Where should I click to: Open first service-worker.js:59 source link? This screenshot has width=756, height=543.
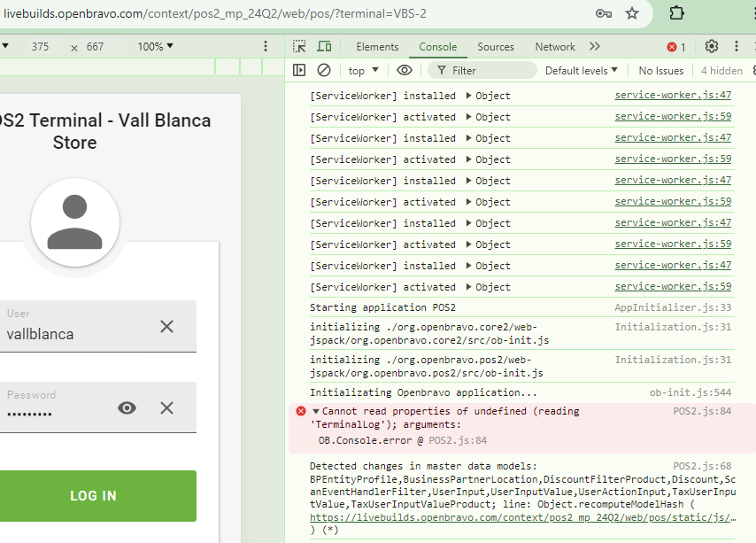[673, 116]
